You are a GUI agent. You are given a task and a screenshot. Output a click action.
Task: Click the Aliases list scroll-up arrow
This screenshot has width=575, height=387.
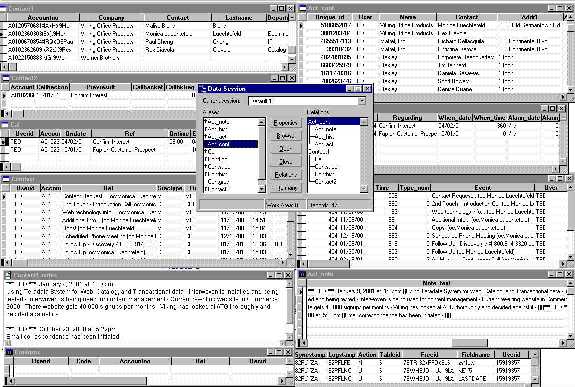tap(261, 122)
